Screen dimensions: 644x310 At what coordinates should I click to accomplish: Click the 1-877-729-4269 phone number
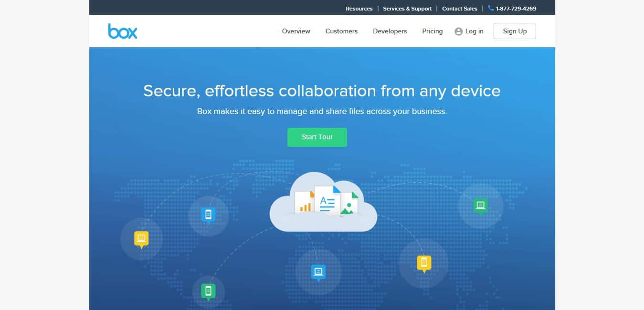(516, 9)
